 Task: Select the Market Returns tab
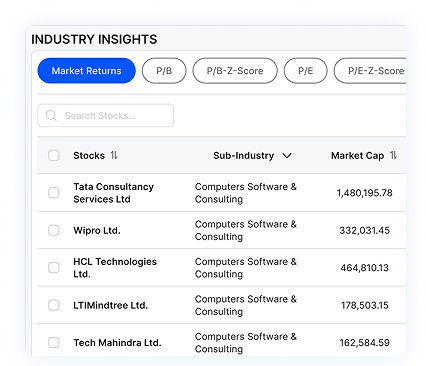(86, 71)
